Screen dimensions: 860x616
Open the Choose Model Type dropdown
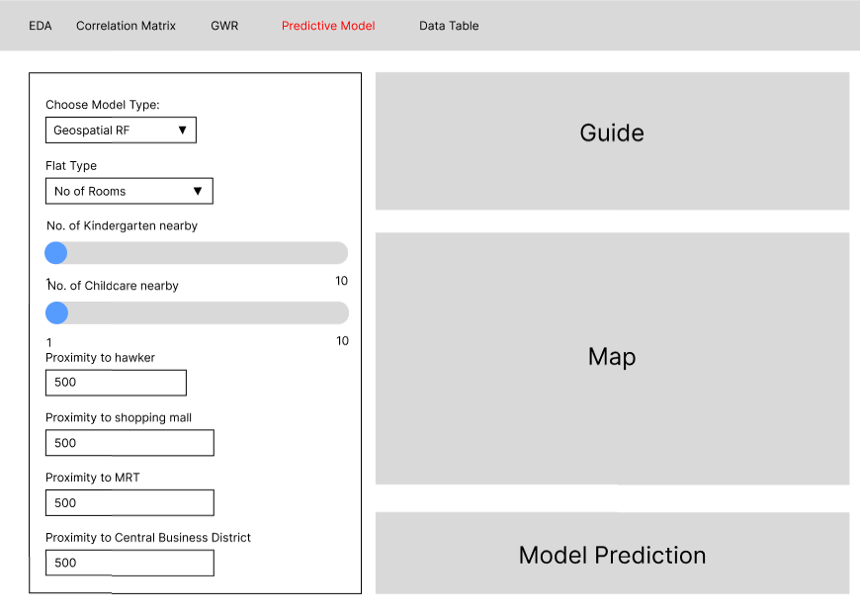pos(121,131)
